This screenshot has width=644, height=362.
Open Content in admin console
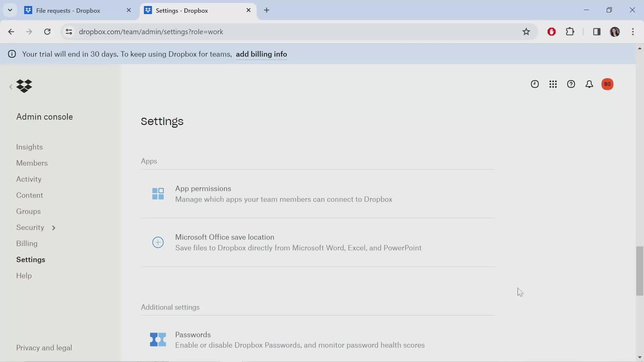click(x=30, y=195)
